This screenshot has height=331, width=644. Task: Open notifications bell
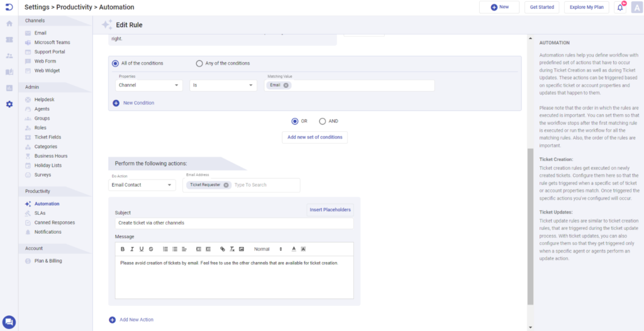[x=620, y=8]
